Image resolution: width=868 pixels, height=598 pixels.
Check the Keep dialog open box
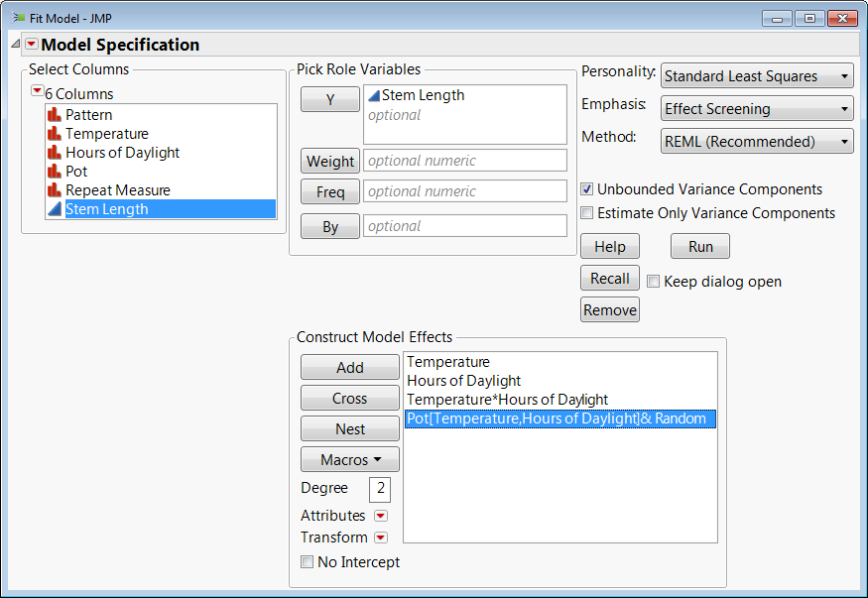pyautogui.click(x=654, y=282)
